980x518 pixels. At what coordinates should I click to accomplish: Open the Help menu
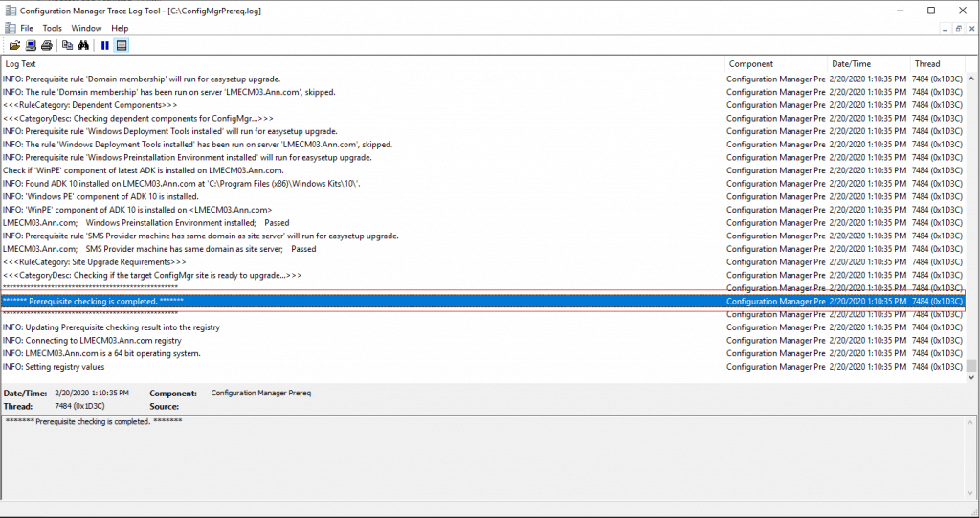pyautogui.click(x=120, y=28)
